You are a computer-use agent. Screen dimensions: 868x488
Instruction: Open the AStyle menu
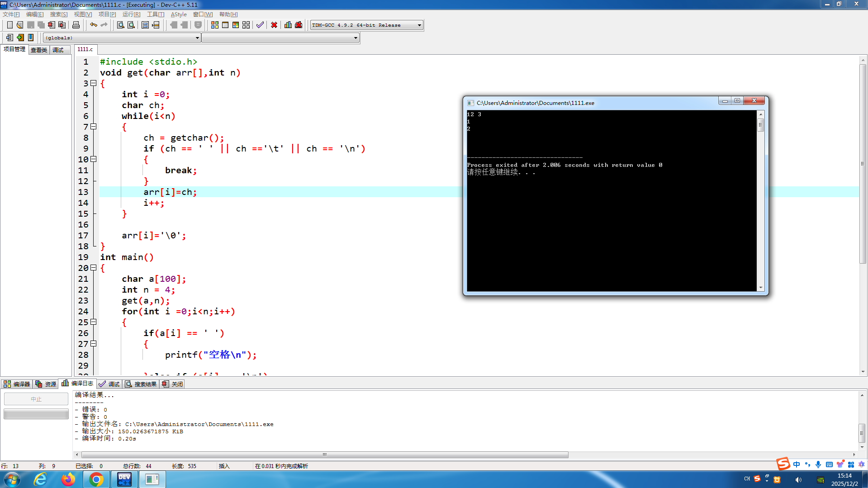point(179,14)
